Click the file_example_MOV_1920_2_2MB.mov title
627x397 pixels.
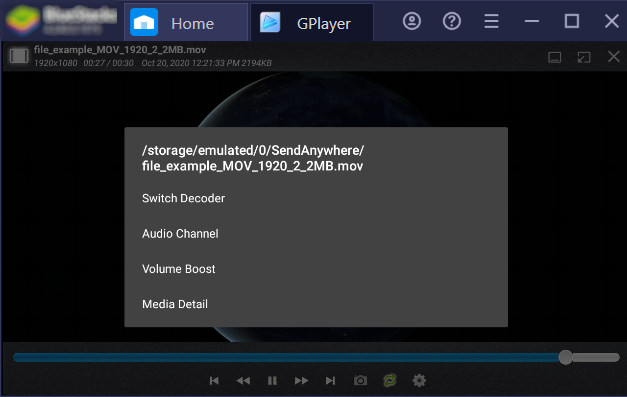pos(120,50)
